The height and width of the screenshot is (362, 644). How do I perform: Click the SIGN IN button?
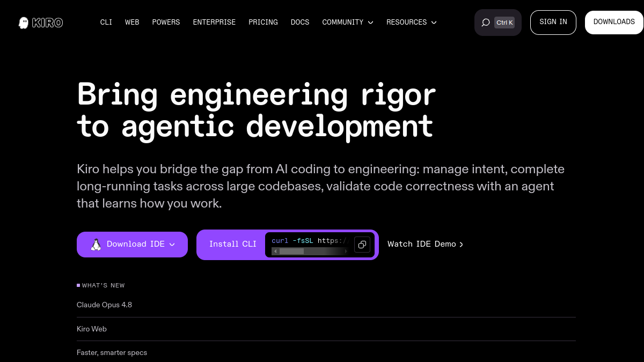tap(553, 23)
